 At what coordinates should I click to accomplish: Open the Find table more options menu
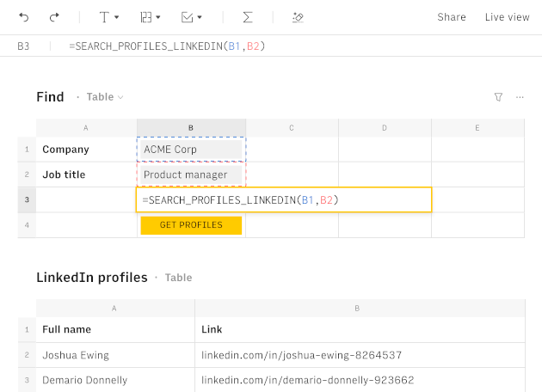coord(520,97)
